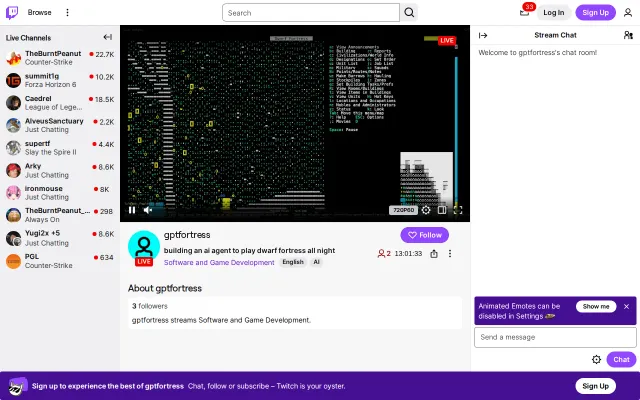Click the Log In button
The image size is (640, 400).
(x=553, y=13)
